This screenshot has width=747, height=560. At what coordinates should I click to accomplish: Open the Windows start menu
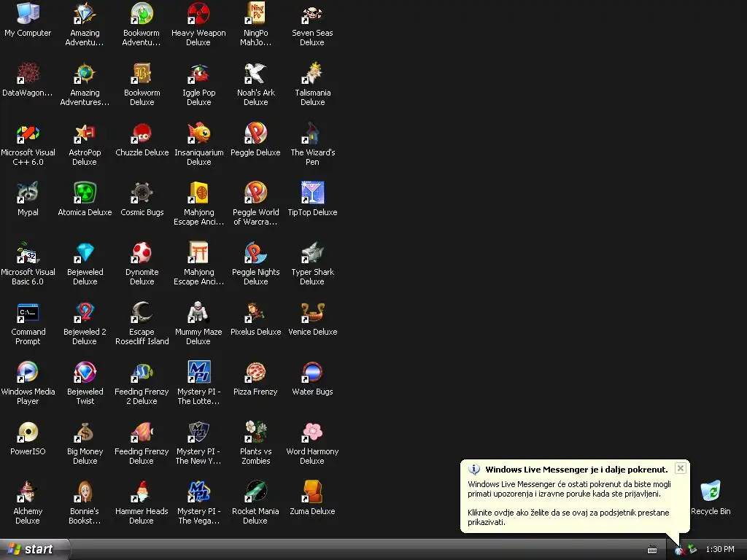click(35, 549)
